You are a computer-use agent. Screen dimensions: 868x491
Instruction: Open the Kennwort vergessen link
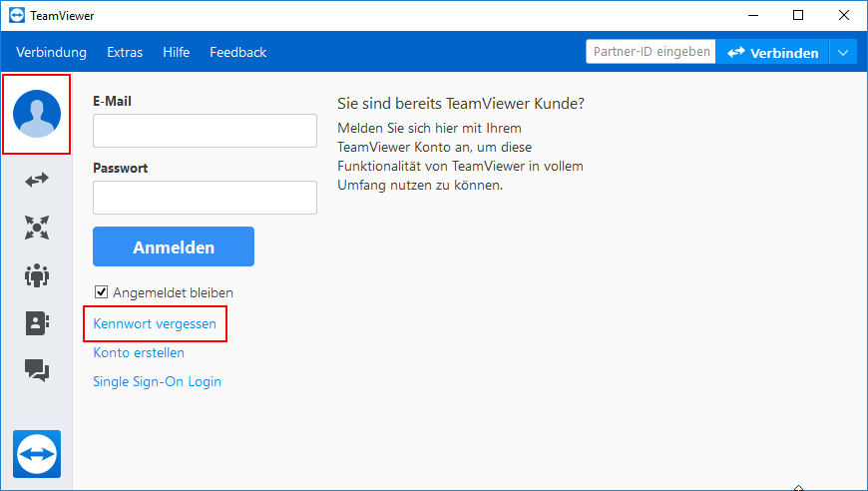click(155, 323)
